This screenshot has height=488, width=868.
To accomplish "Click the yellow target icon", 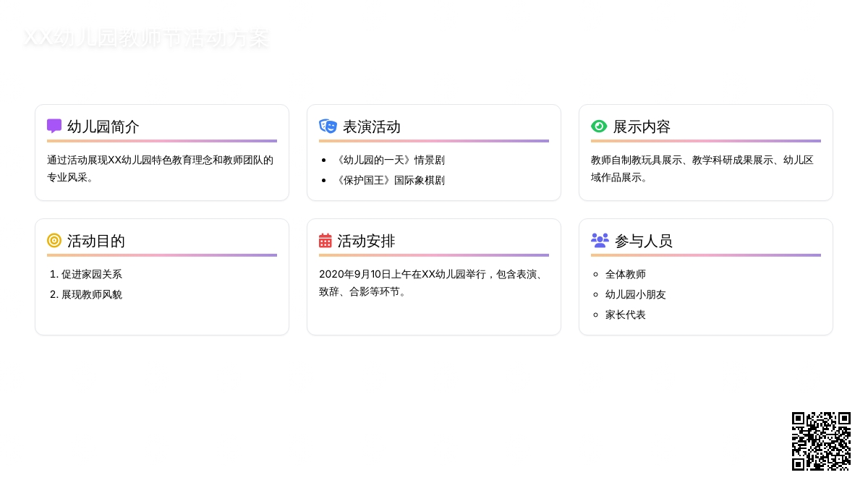I will click(54, 241).
